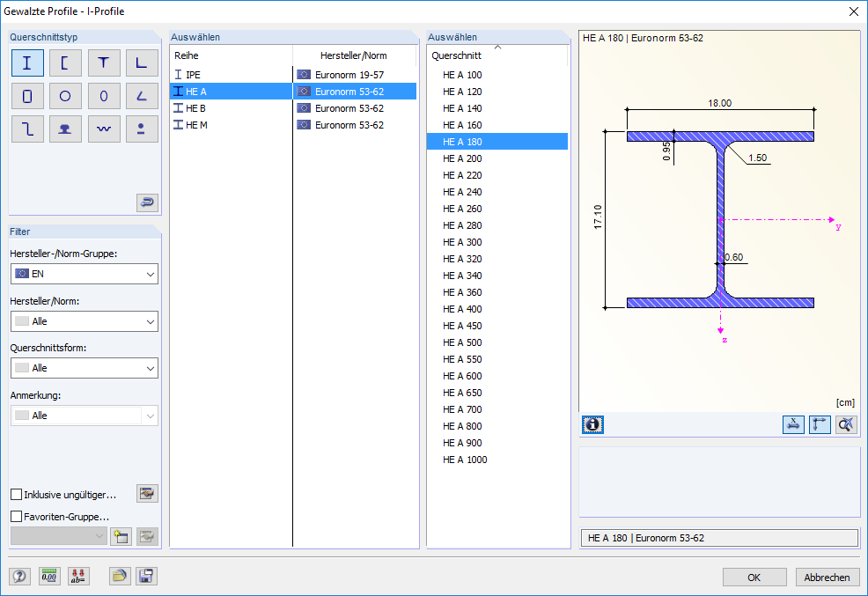Viewport: 868px width, 596px height.
Task: Toggle axes display in preview
Action: click(x=820, y=424)
